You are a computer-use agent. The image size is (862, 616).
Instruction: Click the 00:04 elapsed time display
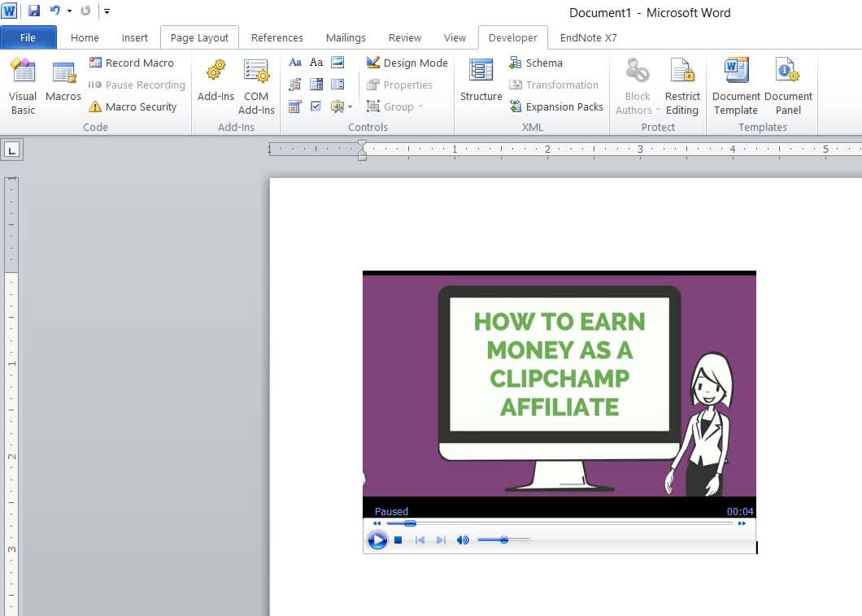click(x=740, y=512)
